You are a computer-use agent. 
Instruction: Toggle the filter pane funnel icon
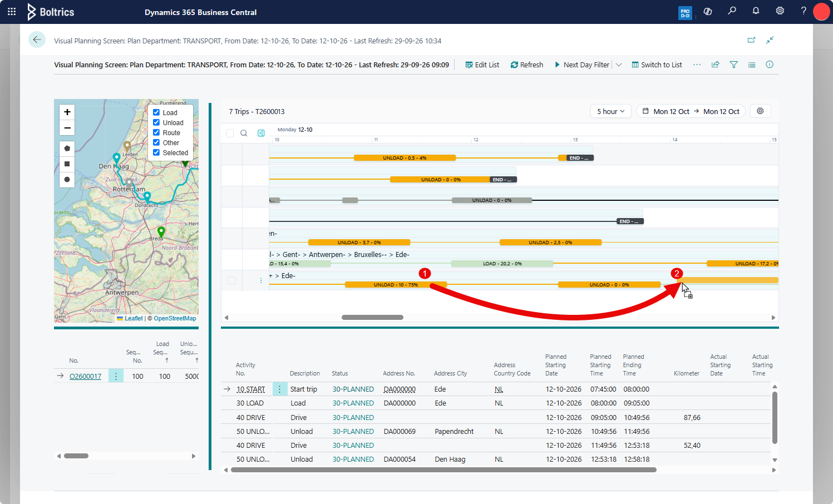(x=734, y=65)
